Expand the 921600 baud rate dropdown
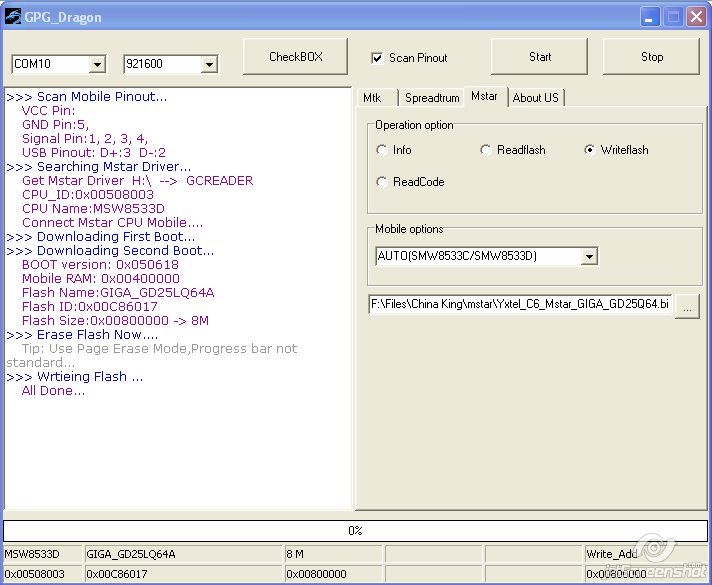Image resolution: width=712 pixels, height=585 pixels. click(209, 65)
